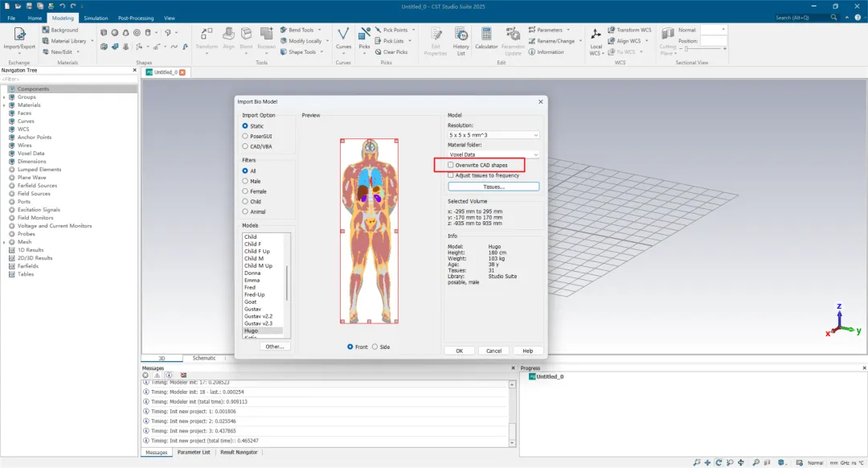This screenshot has height=468, width=868.
Task: Click the save icon in title bar
Action: pos(29,6)
